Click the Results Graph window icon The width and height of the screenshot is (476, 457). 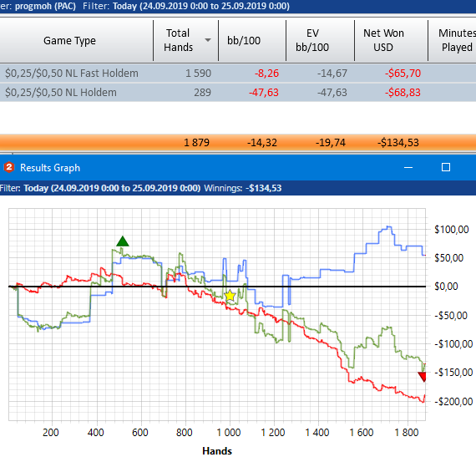tap(9, 167)
